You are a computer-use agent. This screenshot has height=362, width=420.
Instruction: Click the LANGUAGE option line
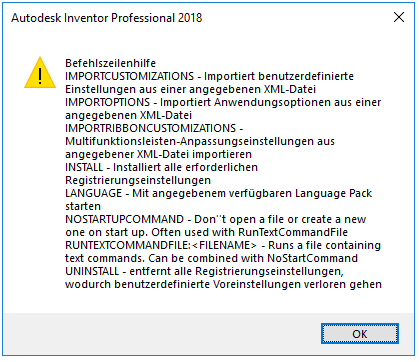click(218, 193)
